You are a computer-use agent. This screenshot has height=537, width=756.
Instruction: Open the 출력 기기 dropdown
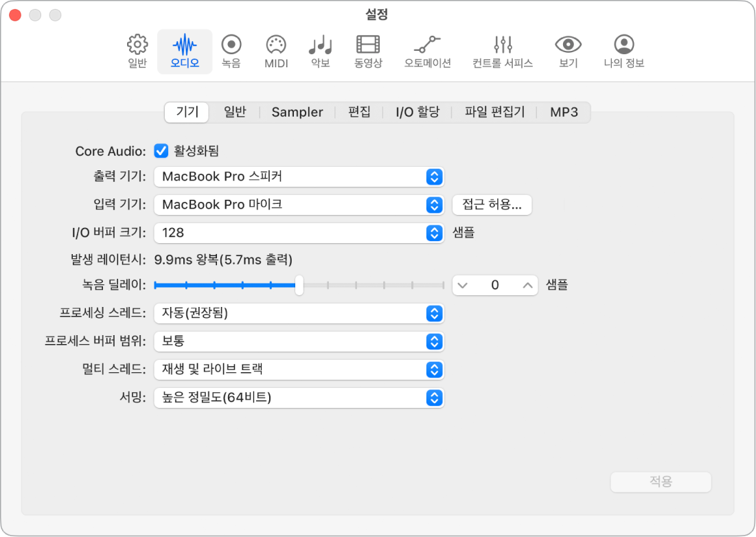pos(299,176)
